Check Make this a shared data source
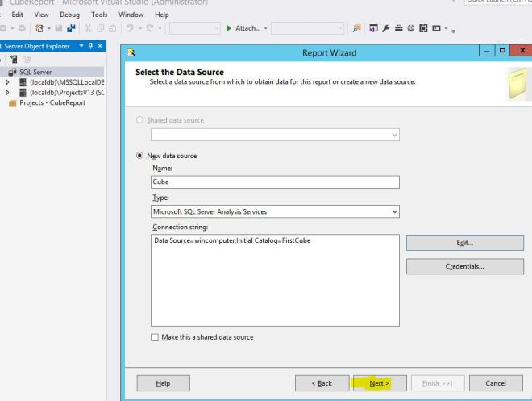 (x=155, y=337)
